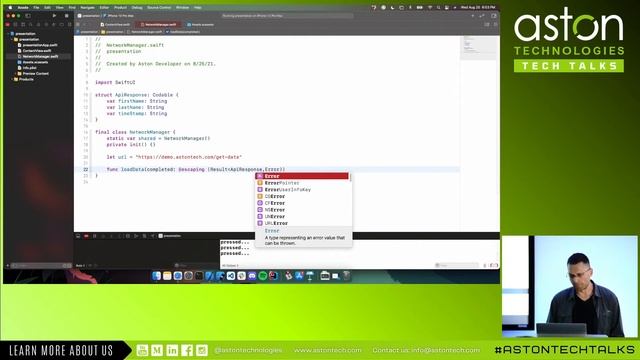Open the project navigator folder icon

point(8,24)
